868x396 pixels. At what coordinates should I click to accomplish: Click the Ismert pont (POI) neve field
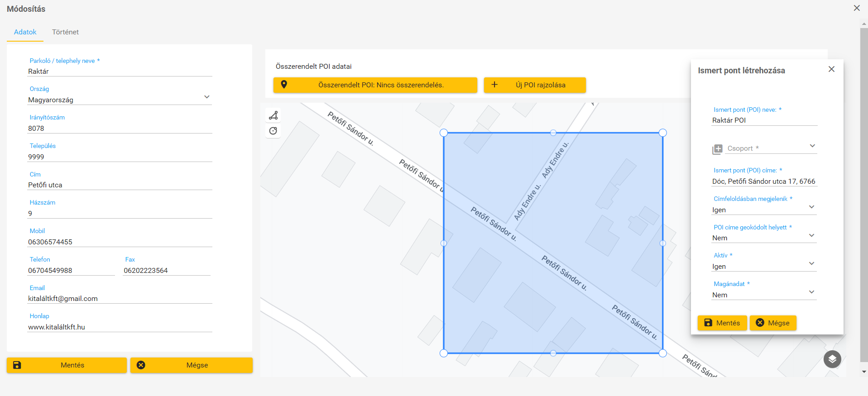pyautogui.click(x=764, y=120)
